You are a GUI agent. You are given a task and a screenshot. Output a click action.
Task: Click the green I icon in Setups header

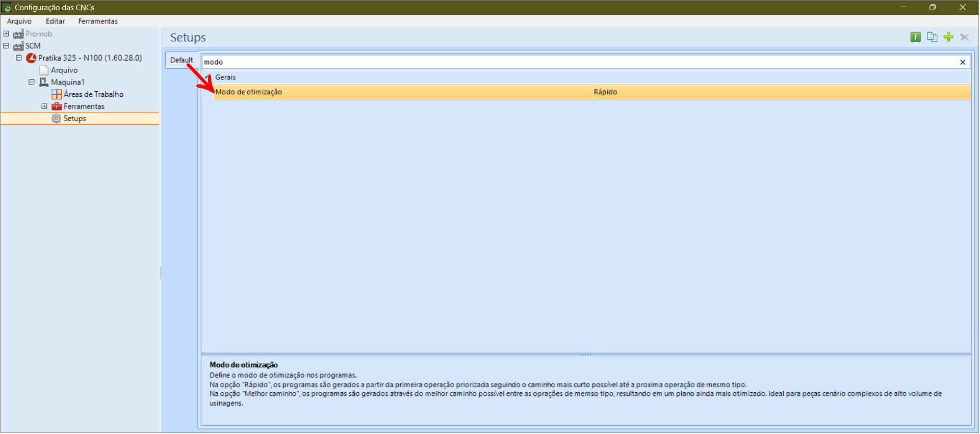[x=916, y=37]
